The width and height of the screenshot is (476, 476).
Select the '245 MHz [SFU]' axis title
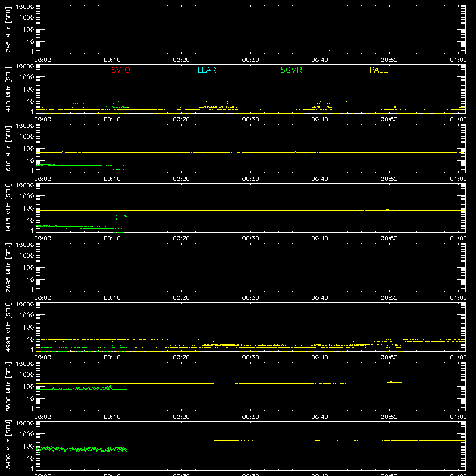(8, 29)
